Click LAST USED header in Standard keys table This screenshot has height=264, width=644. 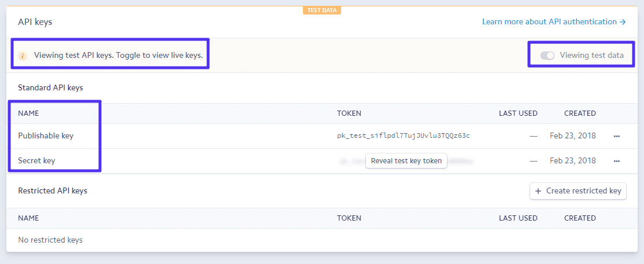[518, 113]
